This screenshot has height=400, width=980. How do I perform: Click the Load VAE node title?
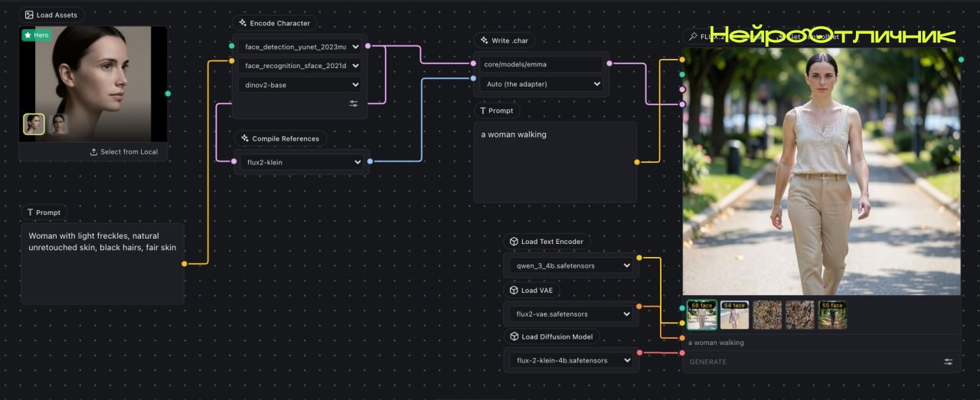pyautogui.click(x=537, y=290)
